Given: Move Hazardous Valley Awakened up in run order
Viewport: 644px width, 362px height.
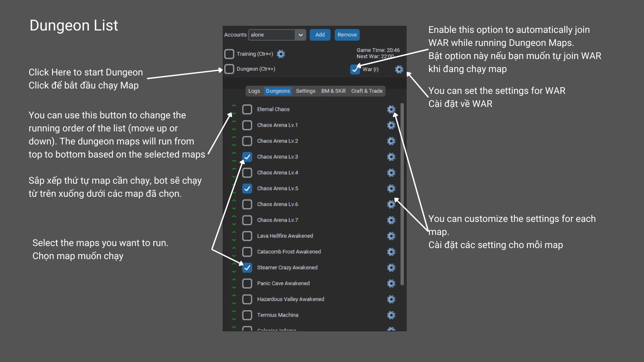Looking at the screenshot, I should tap(234, 295).
